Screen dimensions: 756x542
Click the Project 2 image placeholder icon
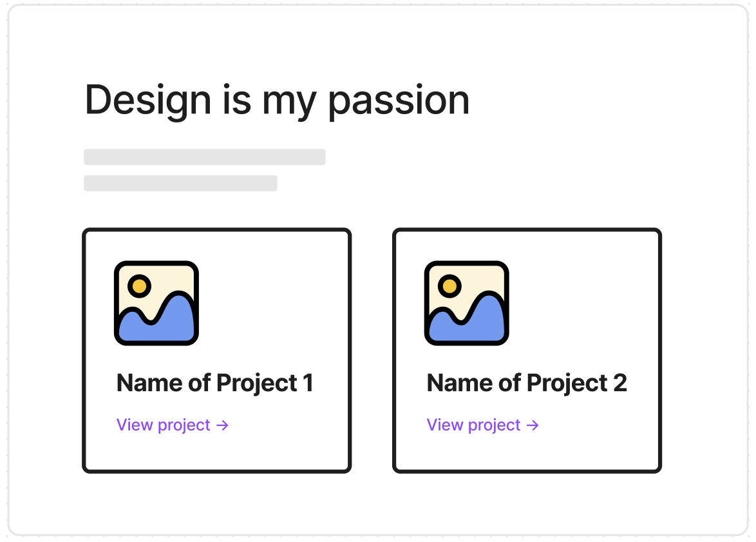click(466, 303)
